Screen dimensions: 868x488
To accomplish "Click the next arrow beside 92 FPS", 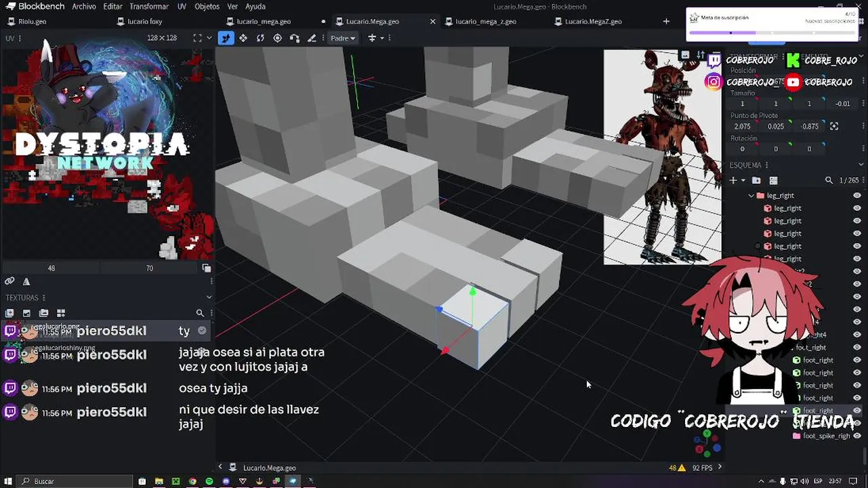I will (720, 467).
